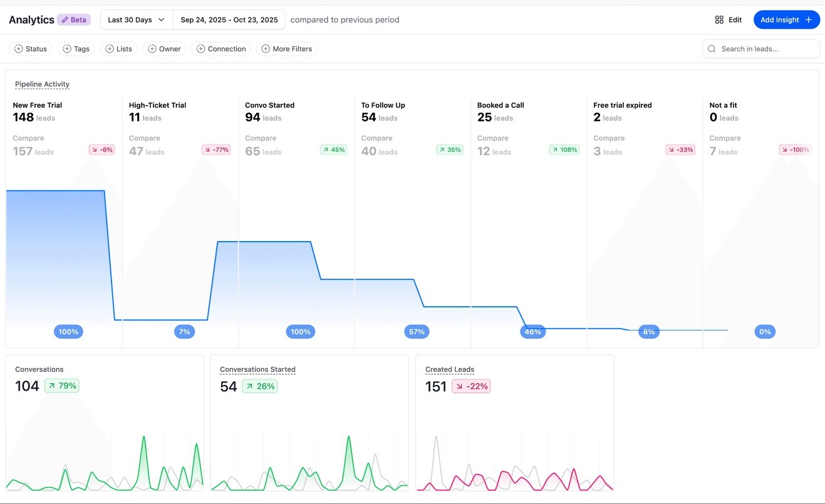Select the Convo Started stage heading
825x504 pixels.
[x=269, y=105]
